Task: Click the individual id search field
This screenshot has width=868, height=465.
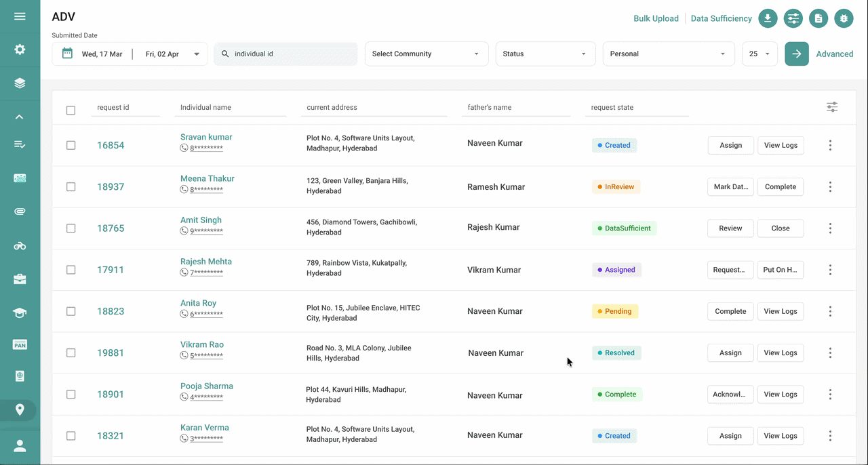Action: (x=285, y=54)
